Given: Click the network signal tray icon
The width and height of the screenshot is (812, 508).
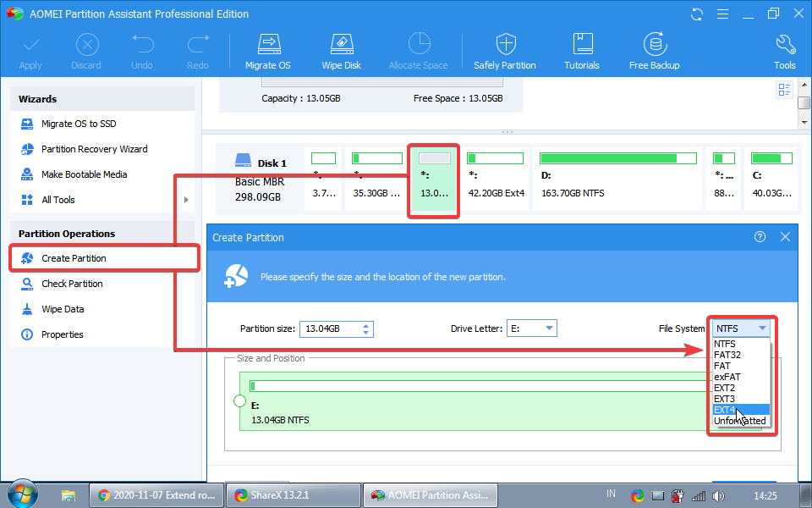Looking at the screenshot, I should tap(698, 496).
